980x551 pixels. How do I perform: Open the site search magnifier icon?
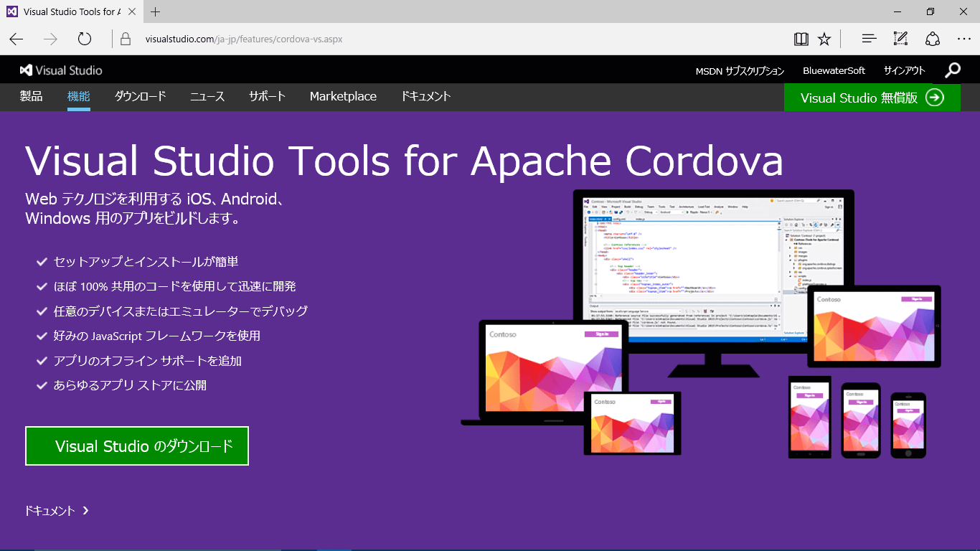coord(953,70)
